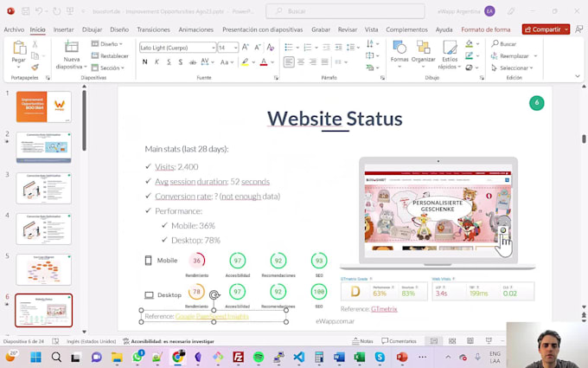The height and width of the screenshot is (368, 588).
Task: Toggle align right paragraph
Action: point(313,62)
